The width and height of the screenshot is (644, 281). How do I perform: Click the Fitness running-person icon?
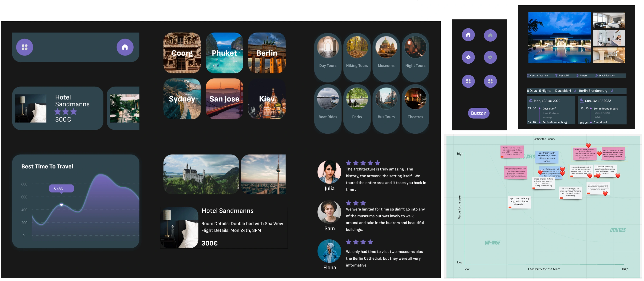pos(577,75)
